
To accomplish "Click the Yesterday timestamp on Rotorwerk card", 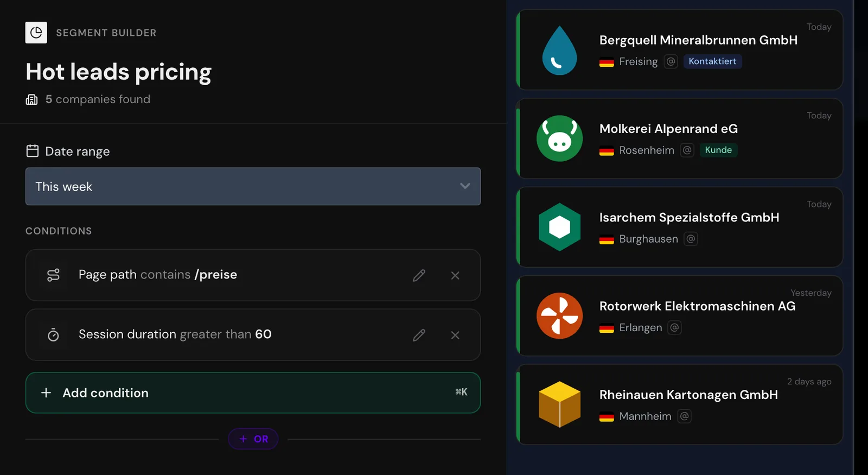I will (810, 293).
